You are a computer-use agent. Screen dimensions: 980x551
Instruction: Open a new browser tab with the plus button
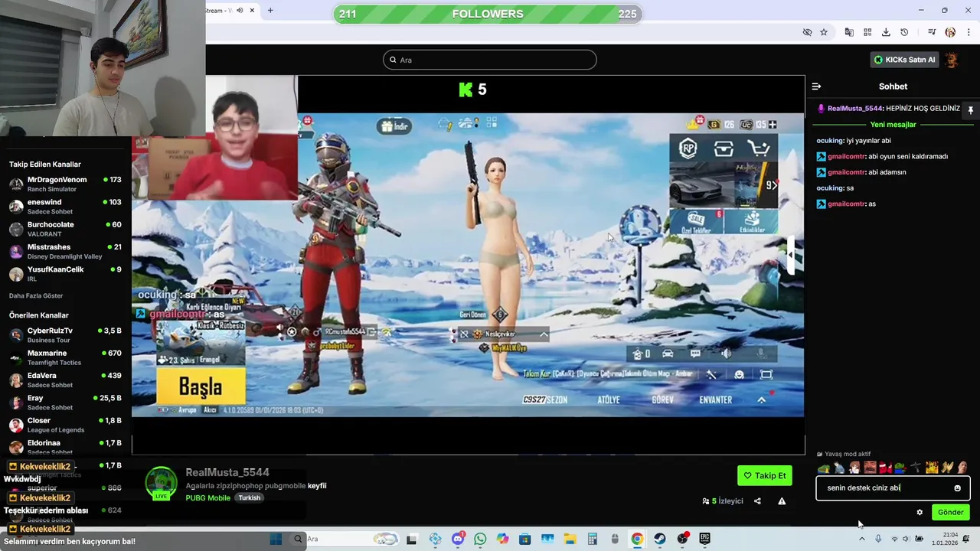(x=270, y=10)
